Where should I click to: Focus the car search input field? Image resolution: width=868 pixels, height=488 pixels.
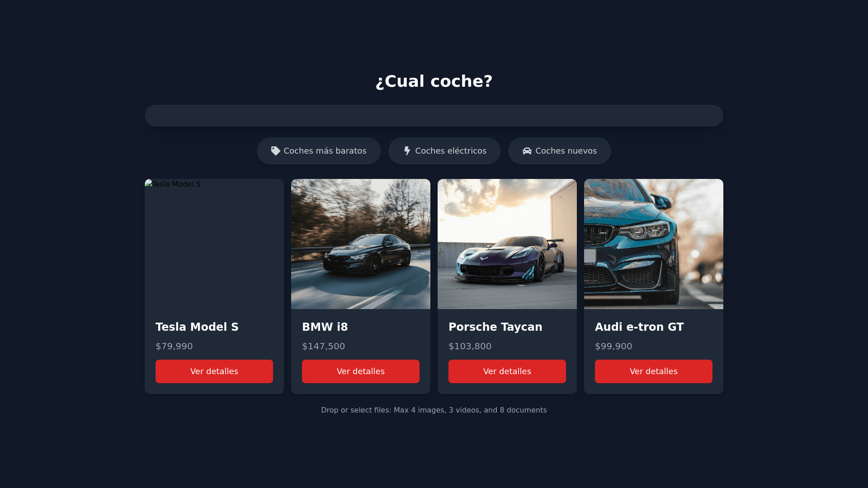(434, 116)
